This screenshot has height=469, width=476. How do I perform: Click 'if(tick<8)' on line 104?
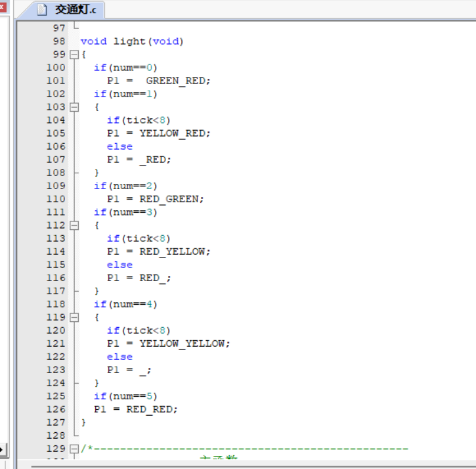(x=139, y=120)
